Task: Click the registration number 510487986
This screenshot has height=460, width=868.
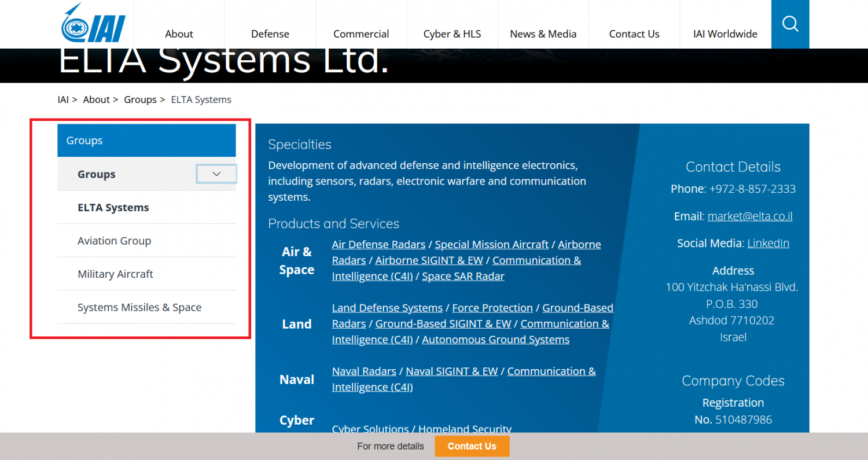Action: click(744, 419)
